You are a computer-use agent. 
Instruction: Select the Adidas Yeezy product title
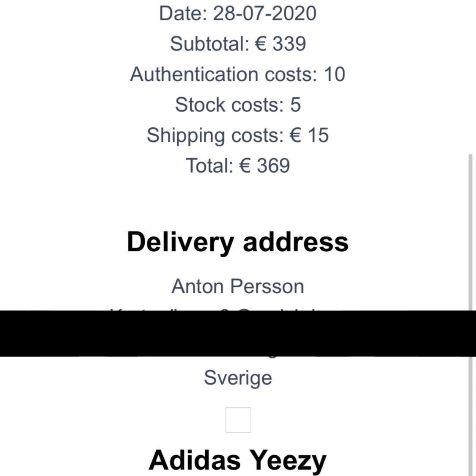point(238,460)
